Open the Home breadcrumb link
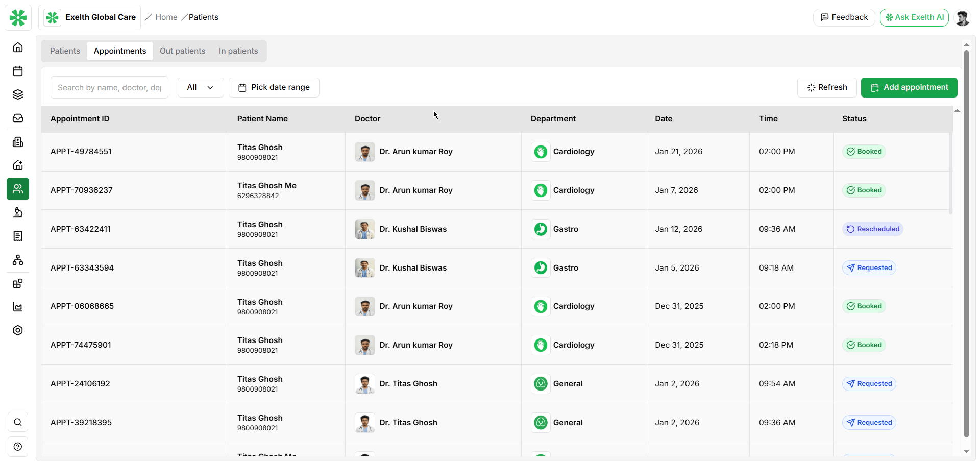 click(166, 17)
